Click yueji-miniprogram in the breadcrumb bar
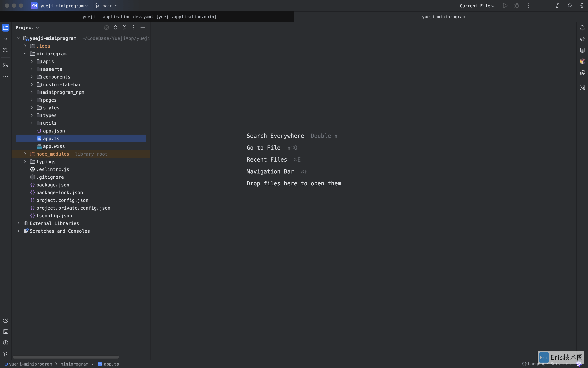This screenshot has width=588, height=368. (28, 364)
